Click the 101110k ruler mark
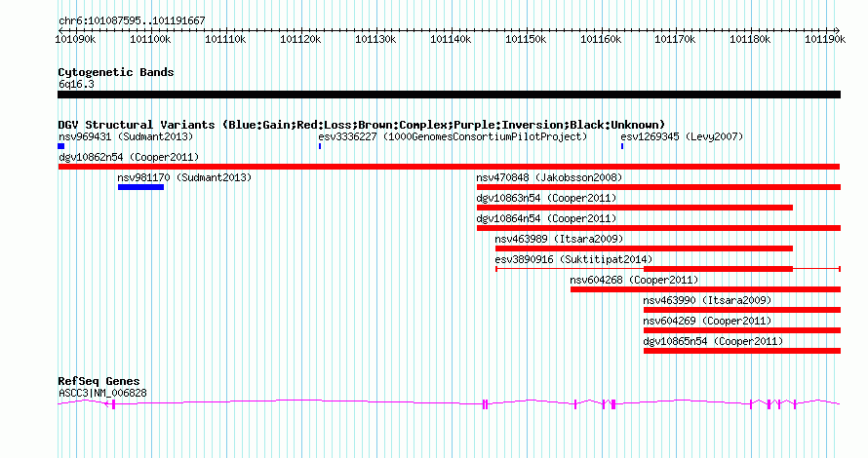The width and height of the screenshot is (868, 458). click(225, 39)
